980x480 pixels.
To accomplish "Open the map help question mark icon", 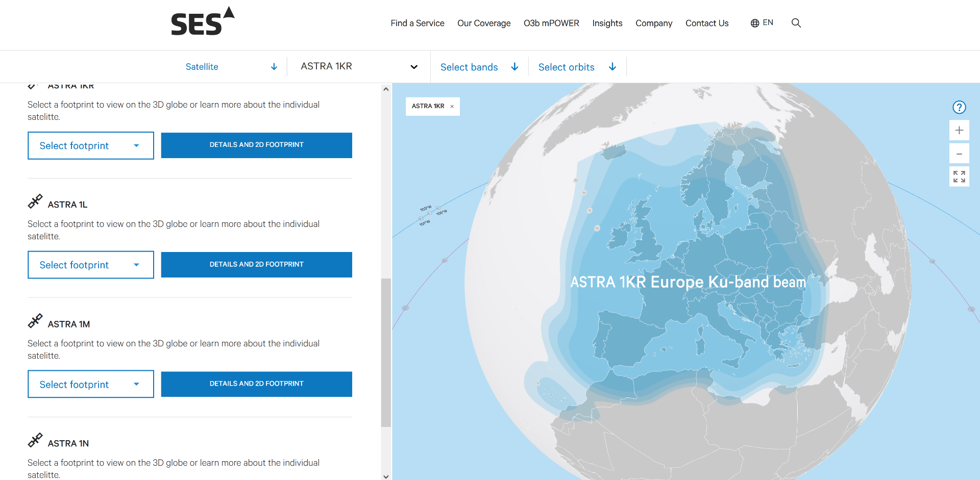I will tap(959, 107).
